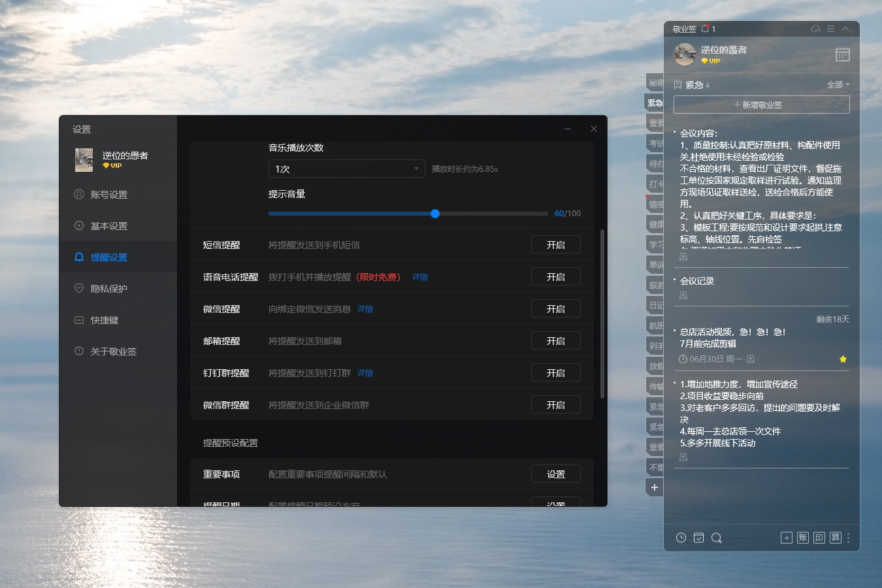The width and height of the screenshot is (882, 588).
Task: Click the bookmark icon beside 紧急 4 heading
Action: point(678,85)
